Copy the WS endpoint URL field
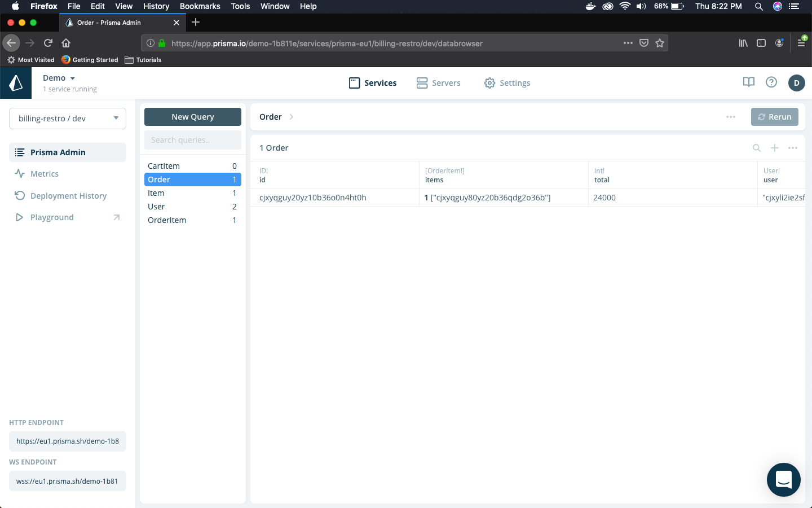The height and width of the screenshot is (508, 812). [x=68, y=481]
